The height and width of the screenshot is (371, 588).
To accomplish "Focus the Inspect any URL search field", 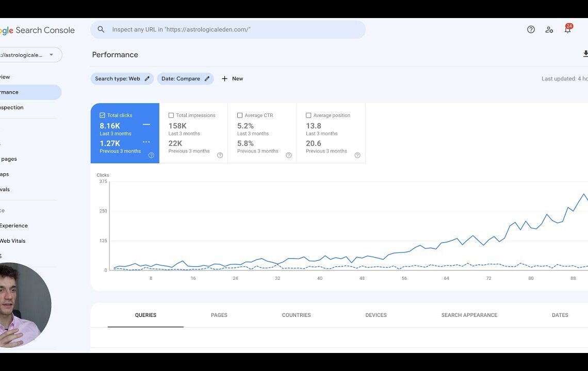I will (x=227, y=29).
